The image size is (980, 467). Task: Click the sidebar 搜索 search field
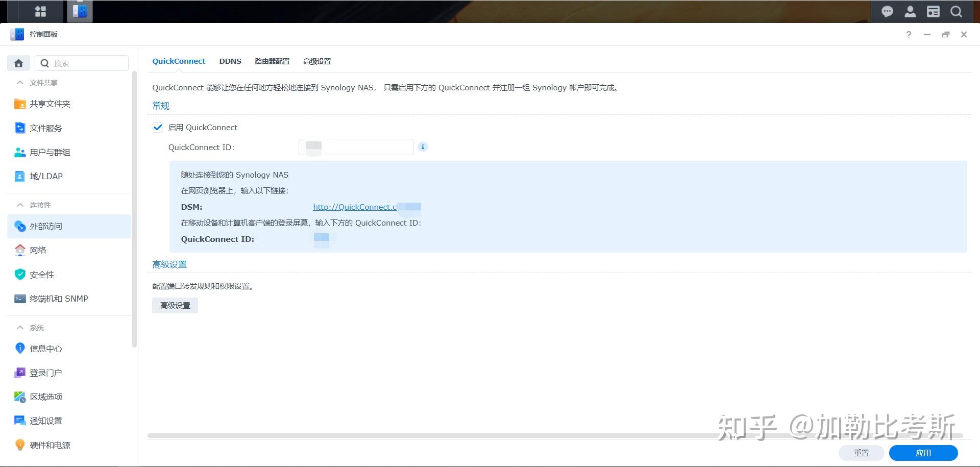[82, 63]
